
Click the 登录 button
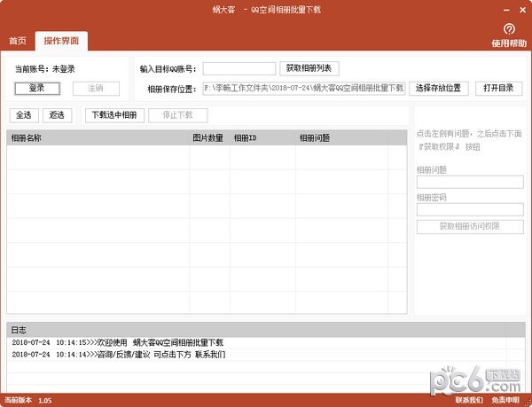pos(37,89)
